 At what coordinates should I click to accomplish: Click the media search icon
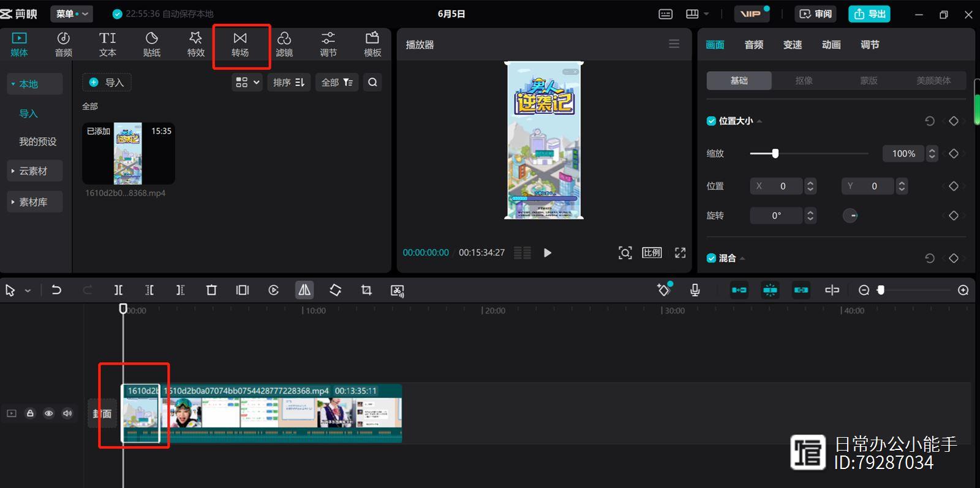(372, 82)
